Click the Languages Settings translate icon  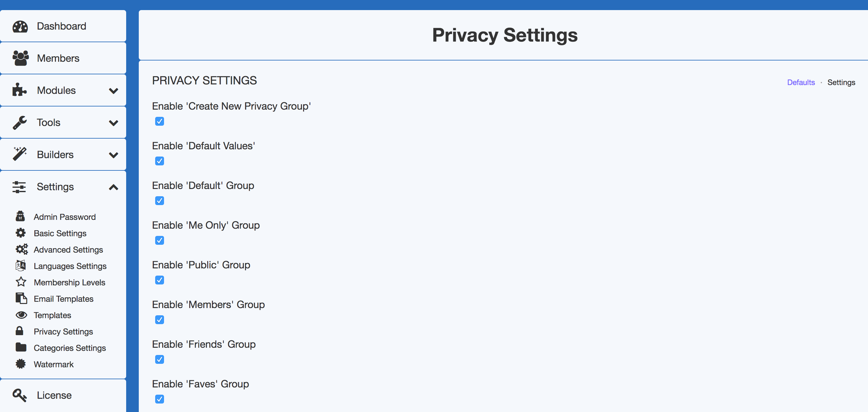point(21,266)
